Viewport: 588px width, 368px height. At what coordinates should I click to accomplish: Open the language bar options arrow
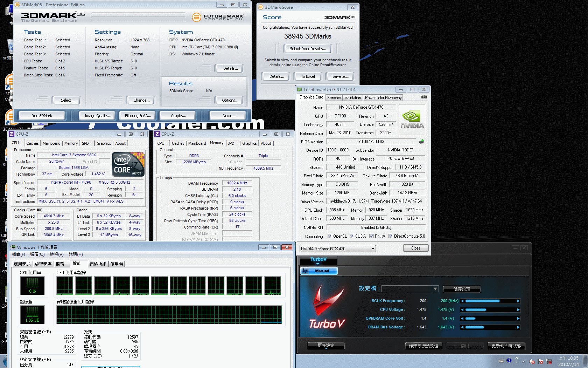(x=517, y=362)
